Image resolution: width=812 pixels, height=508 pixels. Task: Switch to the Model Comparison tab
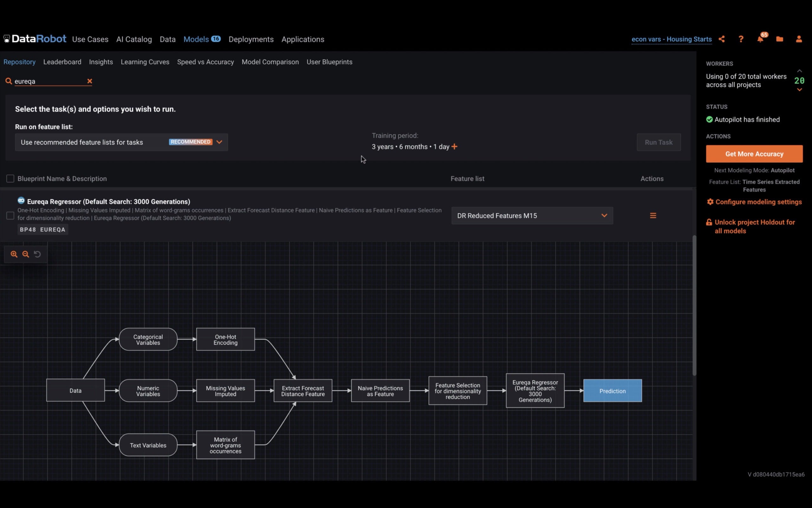tap(270, 62)
